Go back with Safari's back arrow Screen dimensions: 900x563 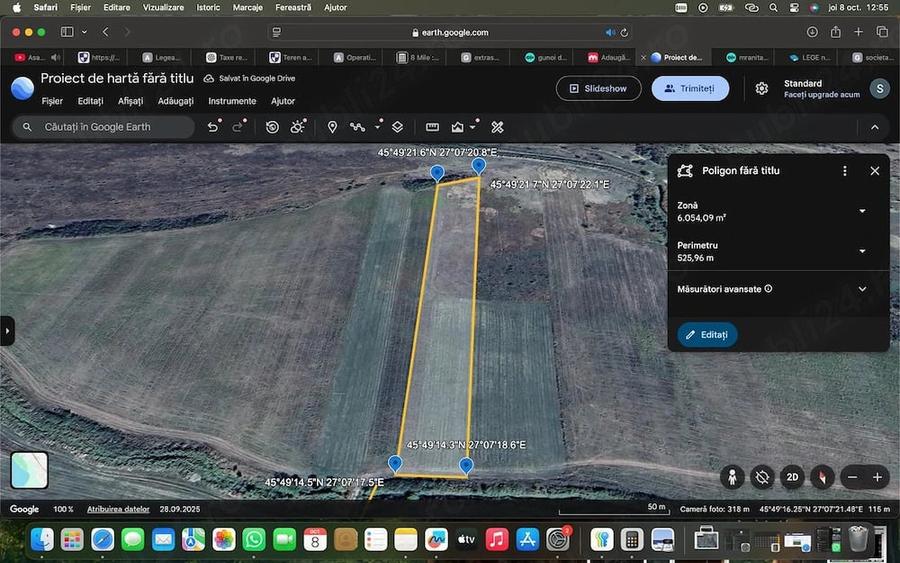tap(106, 32)
